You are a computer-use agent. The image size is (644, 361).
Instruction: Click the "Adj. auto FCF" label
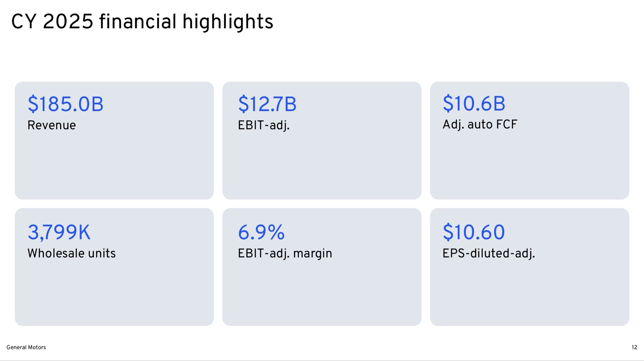click(x=480, y=124)
